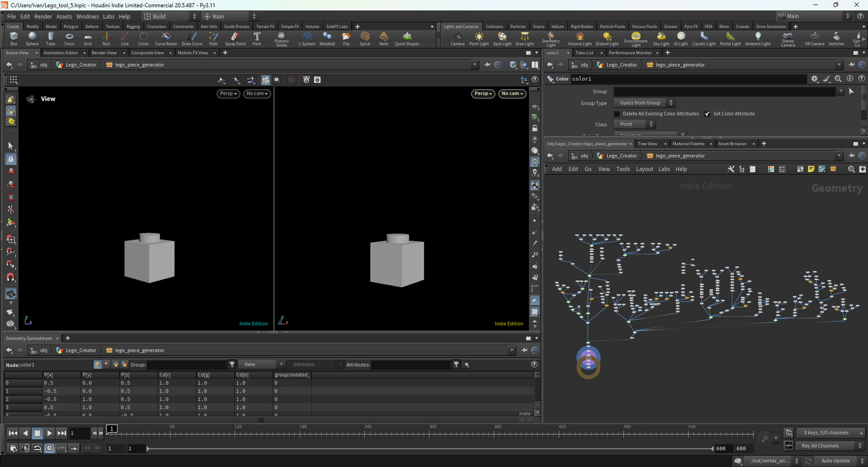
Task: Add a Camera from the shelf
Action: click(x=457, y=39)
